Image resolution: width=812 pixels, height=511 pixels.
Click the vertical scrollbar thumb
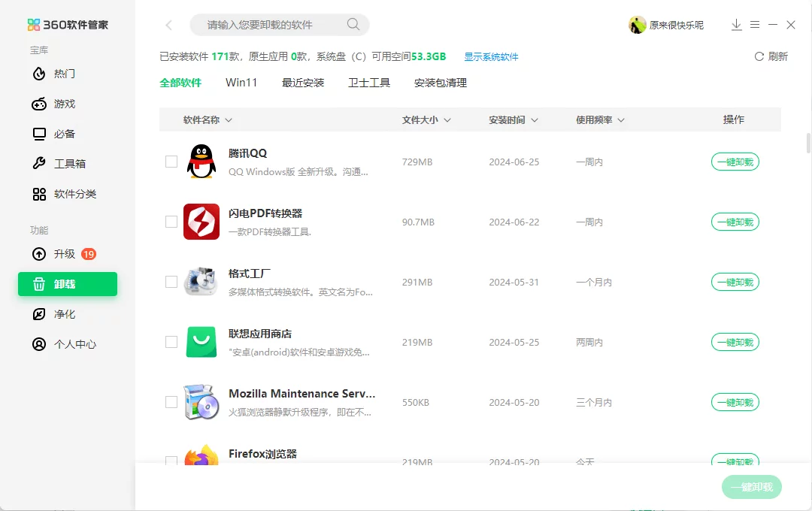coord(808,143)
